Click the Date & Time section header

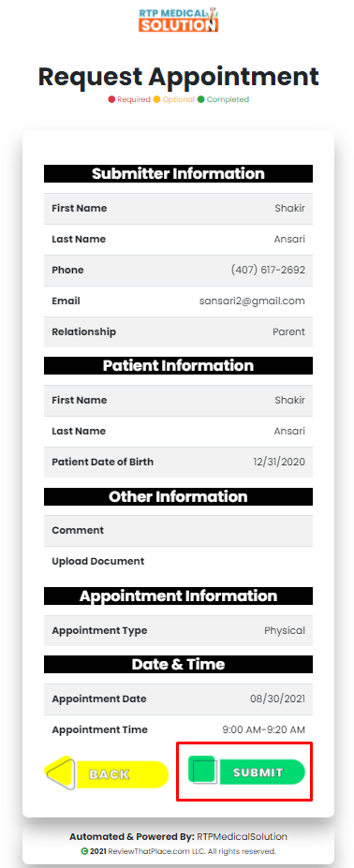click(178, 664)
